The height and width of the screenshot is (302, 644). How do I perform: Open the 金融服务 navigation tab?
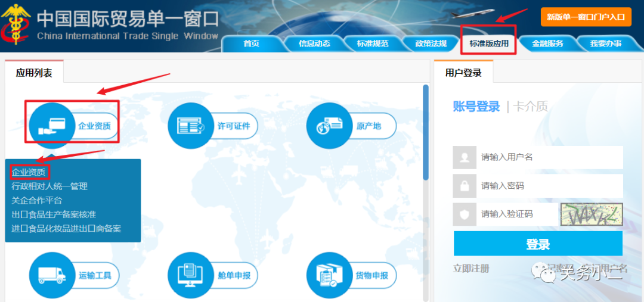tap(547, 43)
